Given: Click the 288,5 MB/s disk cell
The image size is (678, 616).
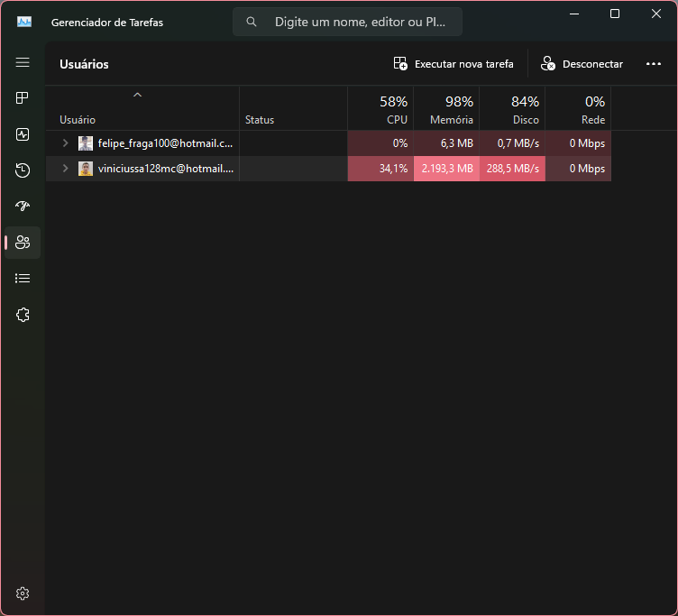Looking at the screenshot, I should tap(512, 169).
